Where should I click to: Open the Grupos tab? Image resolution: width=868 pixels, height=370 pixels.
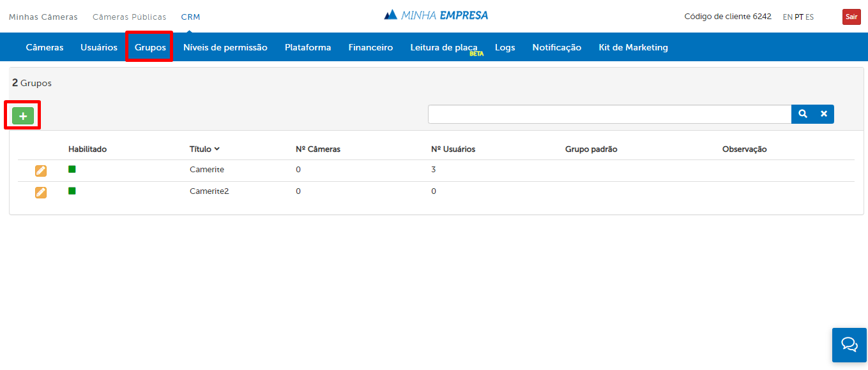150,47
